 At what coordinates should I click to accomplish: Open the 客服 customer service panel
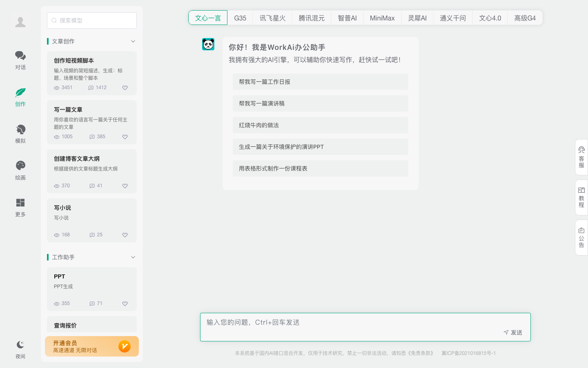point(581,157)
